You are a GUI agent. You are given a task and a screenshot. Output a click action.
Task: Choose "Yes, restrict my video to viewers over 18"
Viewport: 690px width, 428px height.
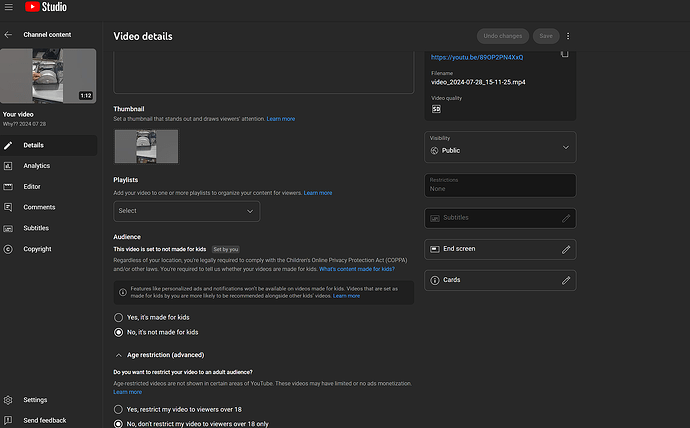[118, 409]
